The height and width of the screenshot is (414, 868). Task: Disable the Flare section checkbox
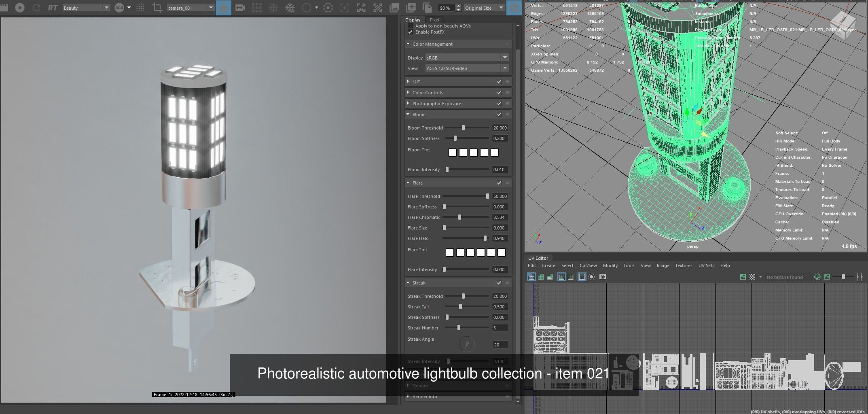[x=499, y=183]
